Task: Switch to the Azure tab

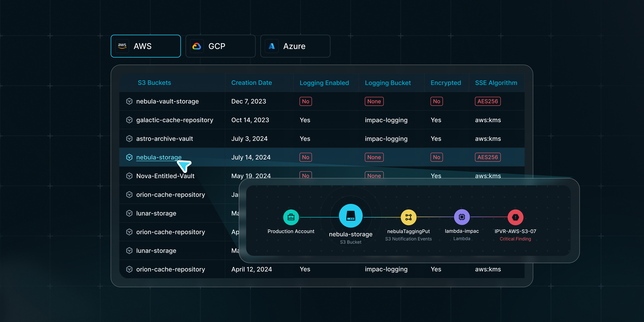Action: (295, 46)
